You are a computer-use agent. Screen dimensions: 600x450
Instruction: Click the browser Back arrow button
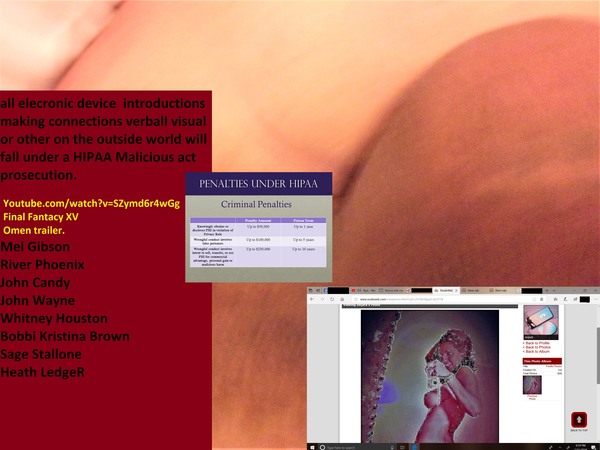pyautogui.click(x=312, y=299)
